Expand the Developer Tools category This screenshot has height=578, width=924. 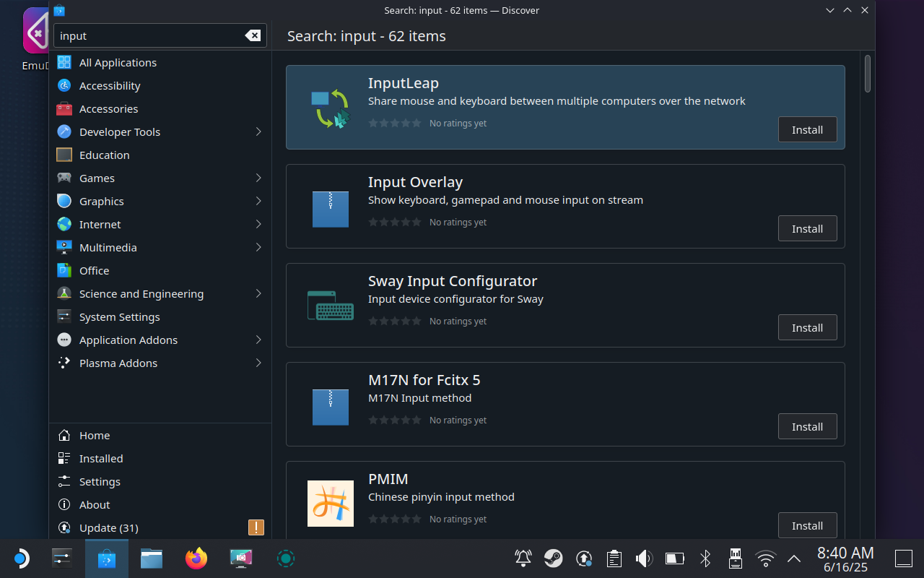(119, 131)
